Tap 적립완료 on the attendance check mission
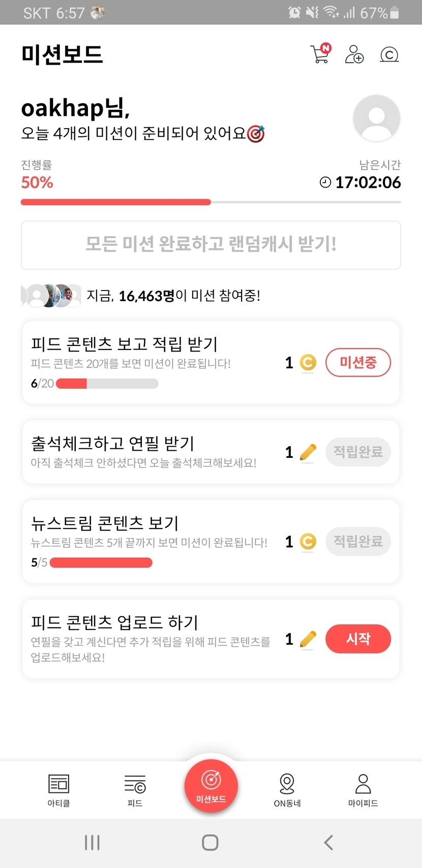 pyautogui.click(x=358, y=452)
